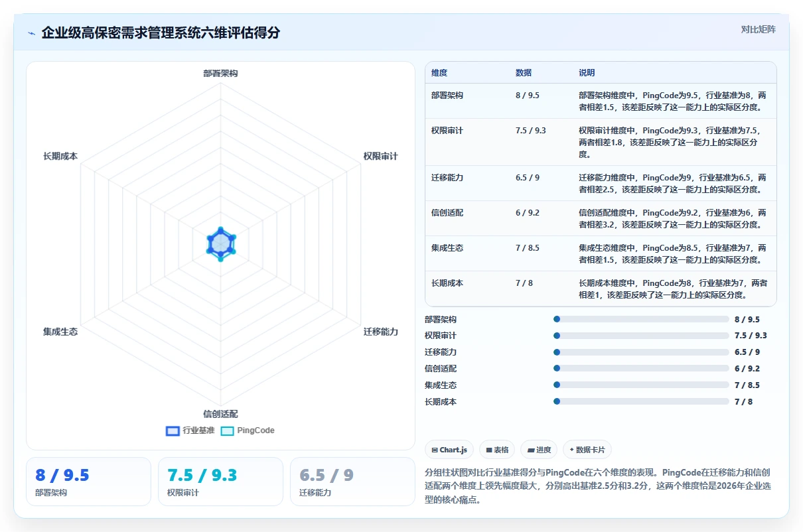Viewport: 803px width, 532px height.
Task: Select the 进度 chip
Action: (539, 450)
